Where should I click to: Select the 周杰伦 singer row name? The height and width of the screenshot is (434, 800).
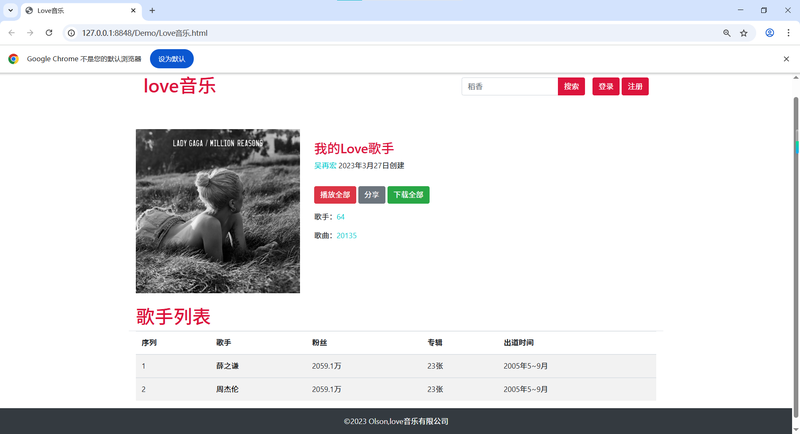click(227, 389)
